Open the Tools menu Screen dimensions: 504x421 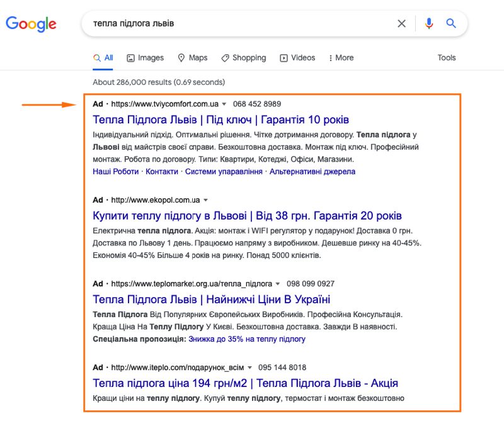pyautogui.click(x=447, y=57)
